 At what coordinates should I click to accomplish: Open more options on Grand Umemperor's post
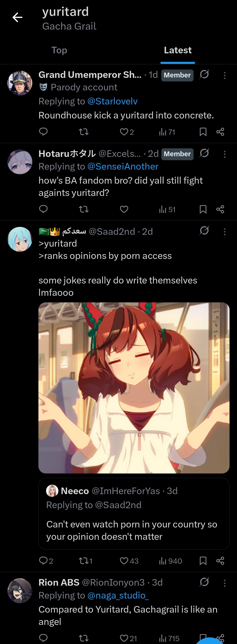(x=224, y=75)
